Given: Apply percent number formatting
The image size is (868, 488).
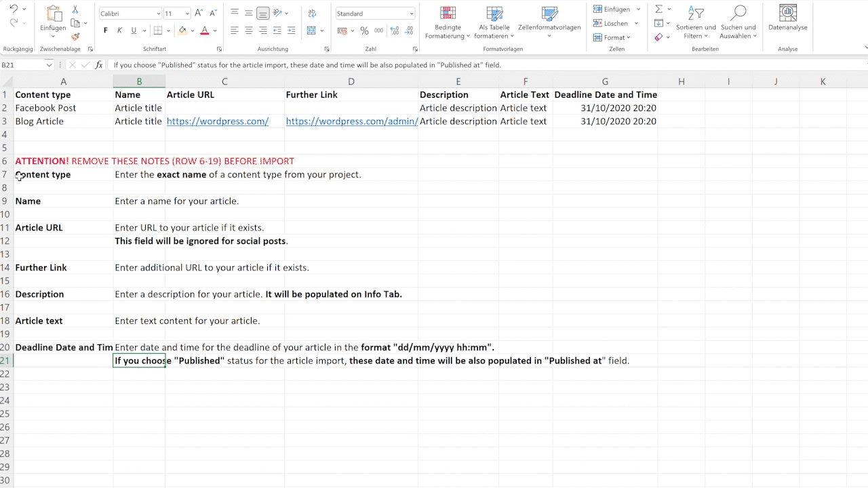Looking at the screenshot, I should click(364, 30).
